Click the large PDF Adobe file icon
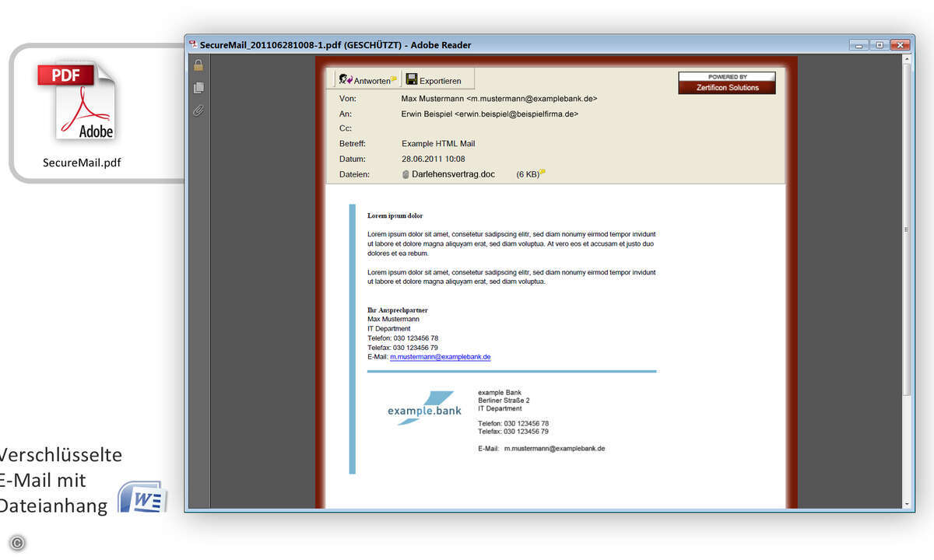 point(76,101)
